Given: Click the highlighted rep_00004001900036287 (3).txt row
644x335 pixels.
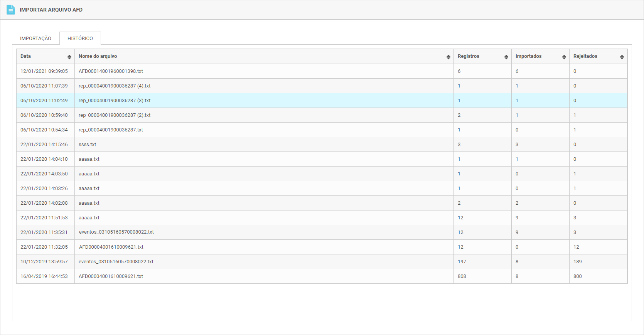Looking at the screenshot, I should point(115,101).
